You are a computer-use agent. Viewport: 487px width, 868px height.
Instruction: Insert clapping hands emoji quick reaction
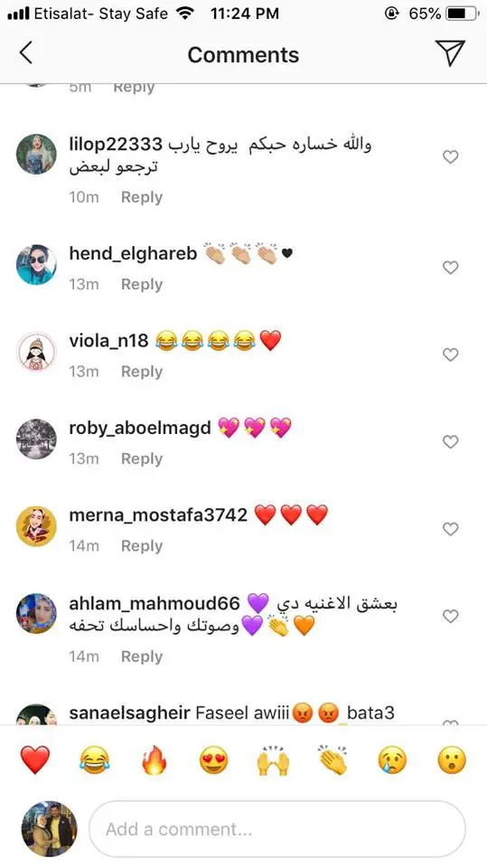pos(333,759)
